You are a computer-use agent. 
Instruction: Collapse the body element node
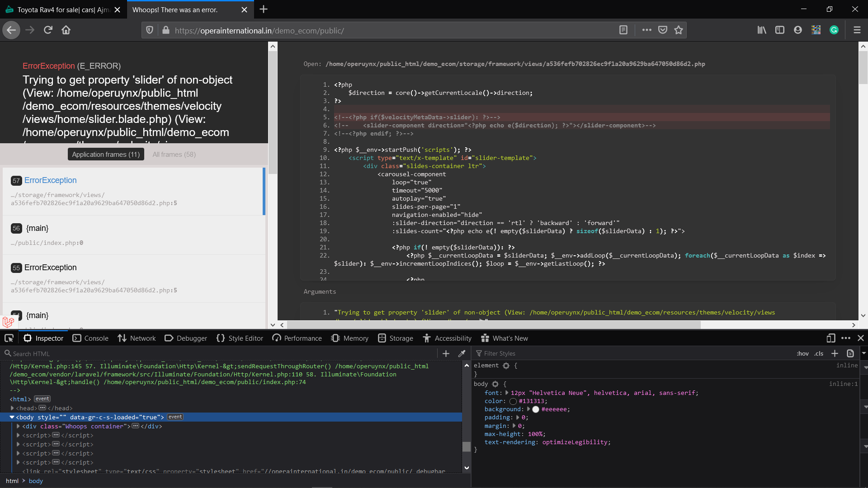point(12,417)
